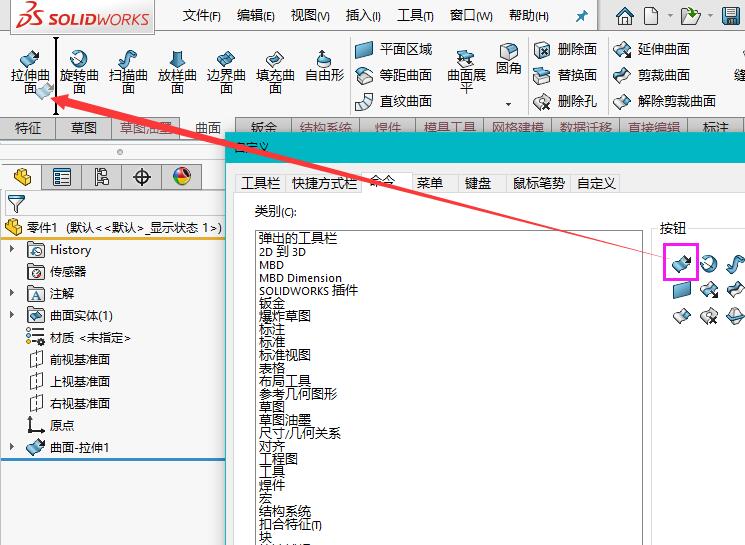Click the New document icon

pos(651,16)
